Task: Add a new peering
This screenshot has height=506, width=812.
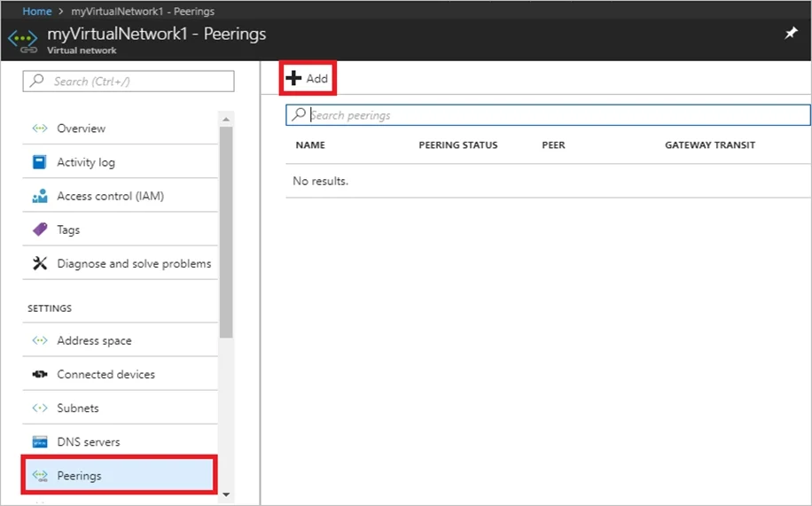Action: click(308, 78)
